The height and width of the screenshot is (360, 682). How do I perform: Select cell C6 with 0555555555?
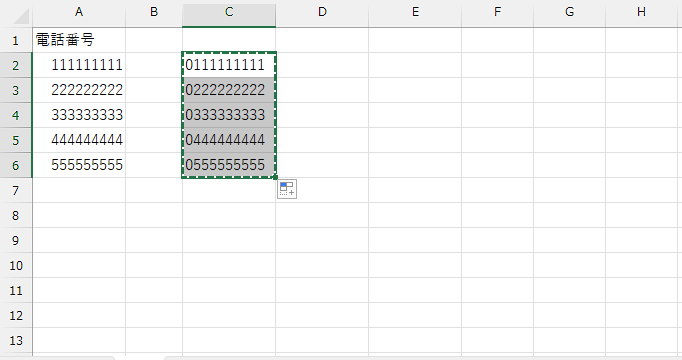point(229,165)
